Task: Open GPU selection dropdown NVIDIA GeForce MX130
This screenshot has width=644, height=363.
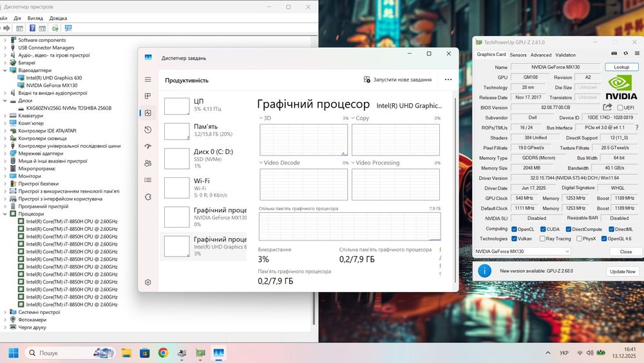Action: point(522,251)
